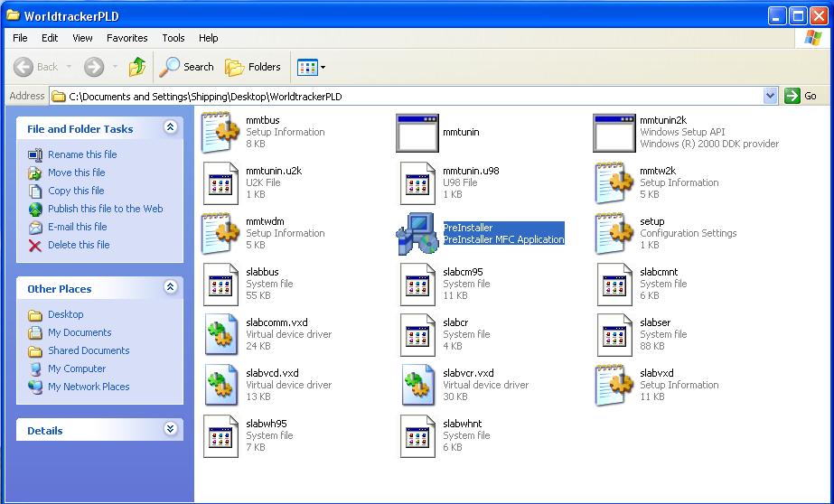Open the Tools menu

point(173,38)
